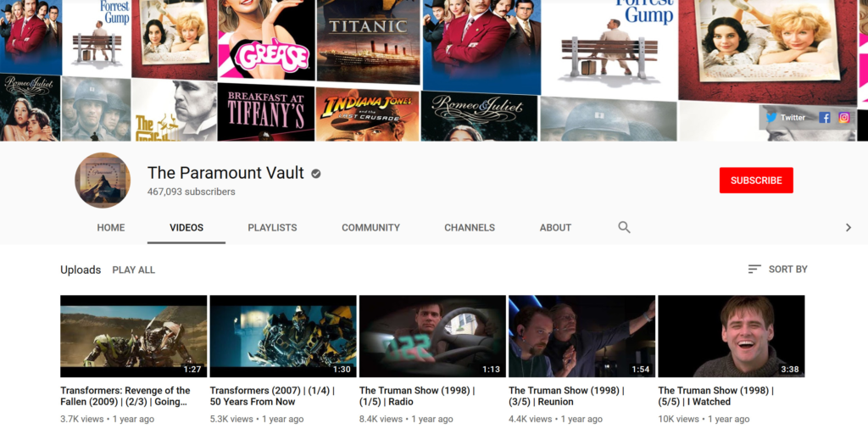Click the 1:54 duration badge

[641, 370]
